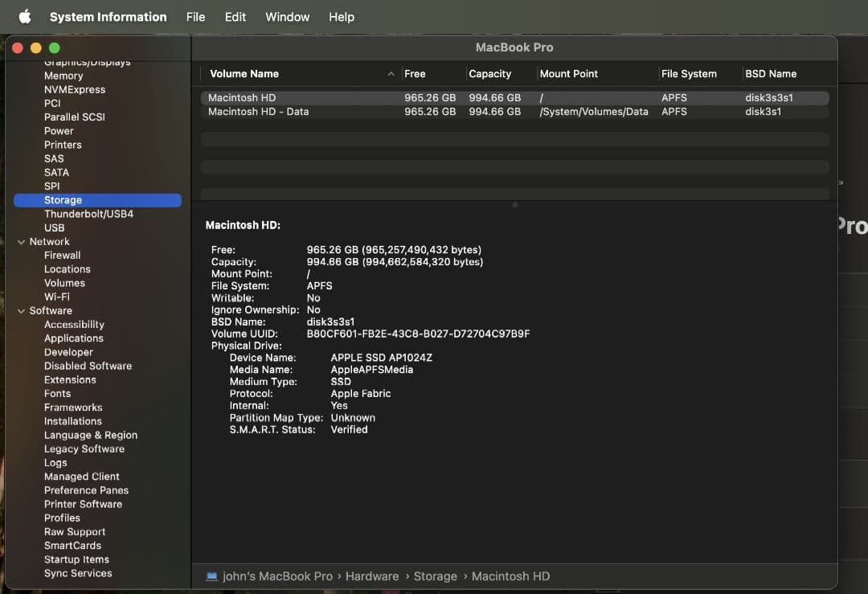Select Profiles under Software
This screenshot has width=868, height=594.
[62, 518]
